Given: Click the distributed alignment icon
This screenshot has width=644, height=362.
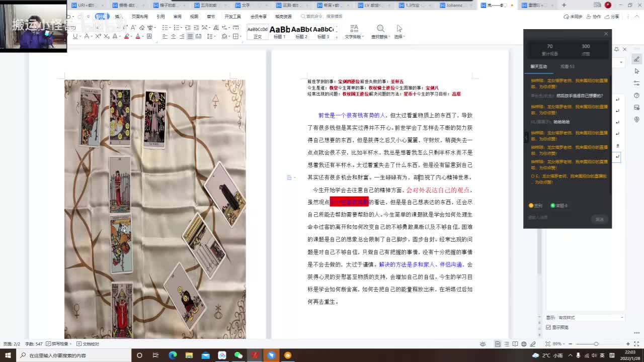Looking at the screenshot, I should pos(198,36).
